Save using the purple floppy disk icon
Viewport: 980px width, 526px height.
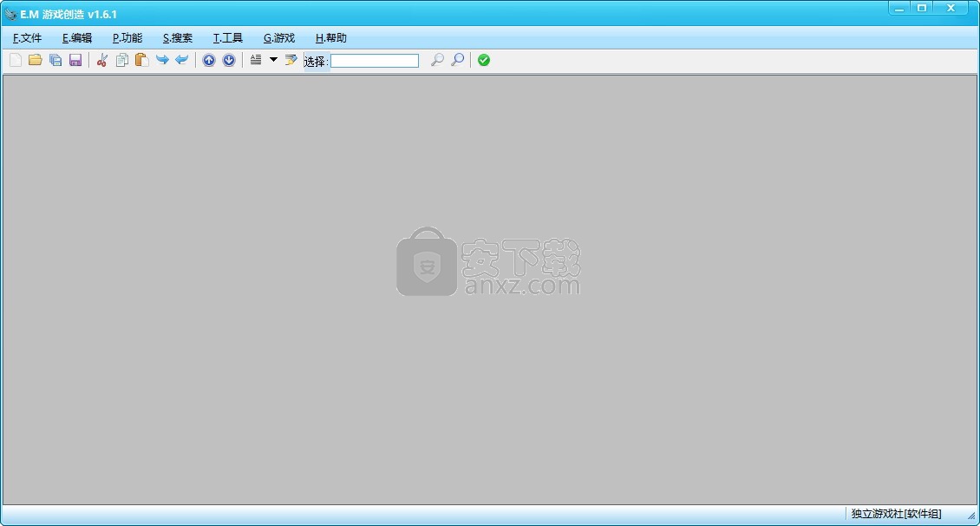(75, 60)
